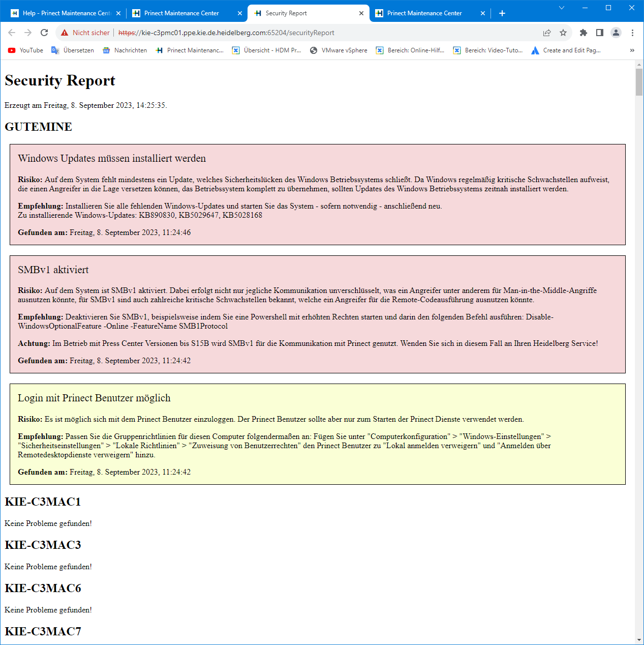Viewport: 644px width, 645px height.
Task: Click the scrollbar down arrow
Action: click(639, 640)
